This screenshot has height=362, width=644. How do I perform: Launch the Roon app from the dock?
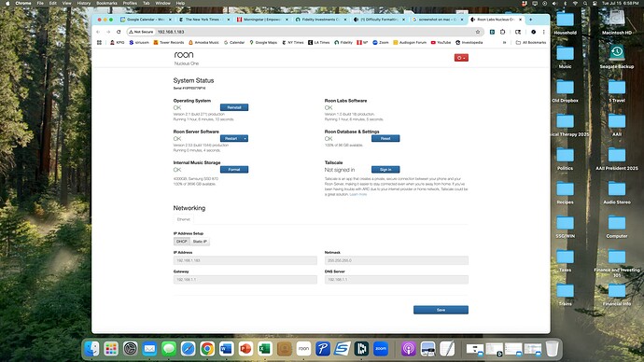(303, 349)
